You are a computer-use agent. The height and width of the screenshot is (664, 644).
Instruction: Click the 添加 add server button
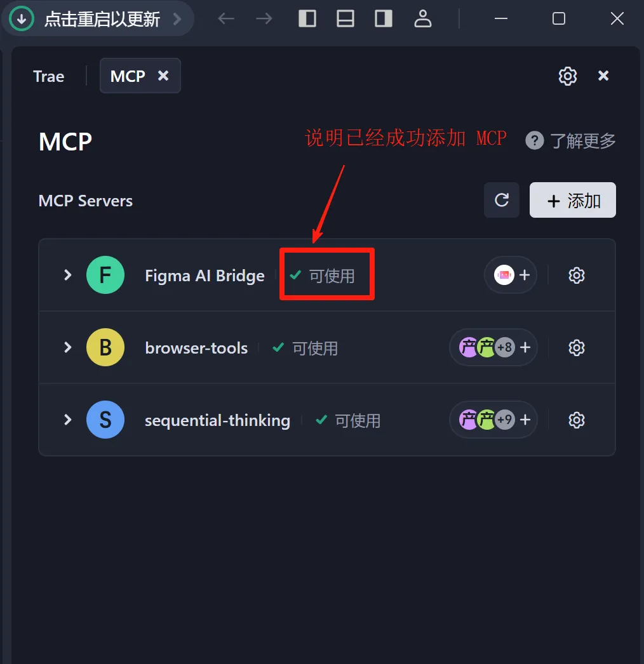572,200
